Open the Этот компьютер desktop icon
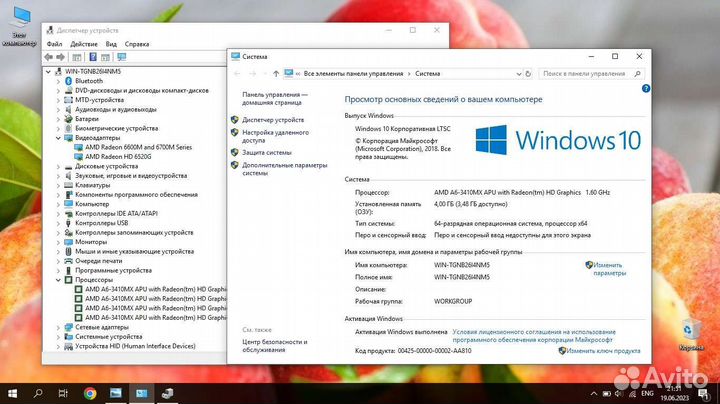This screenshot has height=404, width=720. [19, 27]
